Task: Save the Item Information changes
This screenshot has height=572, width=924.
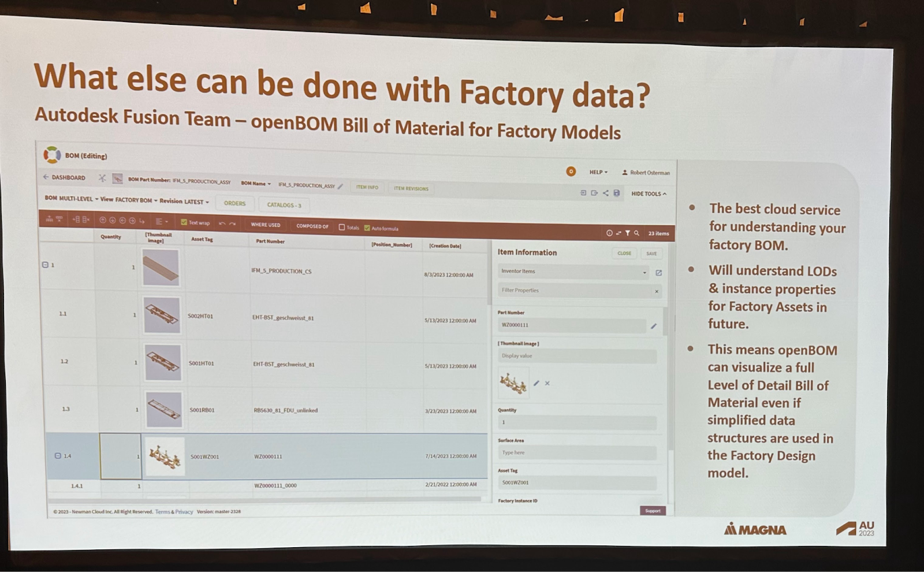Action: click(x=651, y=254)
